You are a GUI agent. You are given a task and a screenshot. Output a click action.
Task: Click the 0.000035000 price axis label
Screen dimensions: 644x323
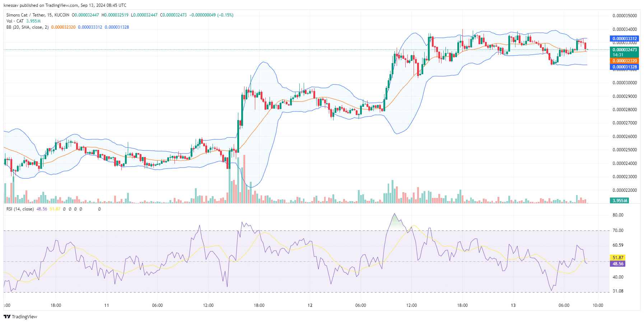[x=625, y=16]
